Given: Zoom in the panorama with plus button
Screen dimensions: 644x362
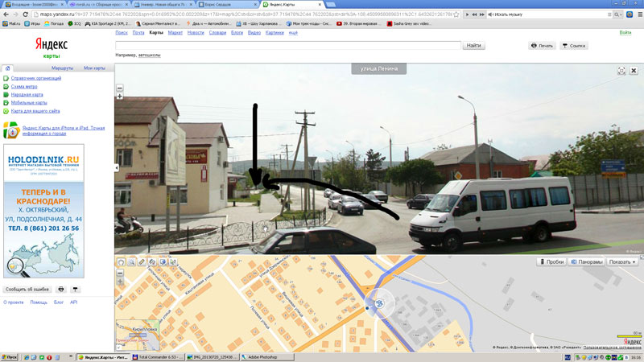Looking at the screenshot, I should pyautogui.click(x=120, y=97).
